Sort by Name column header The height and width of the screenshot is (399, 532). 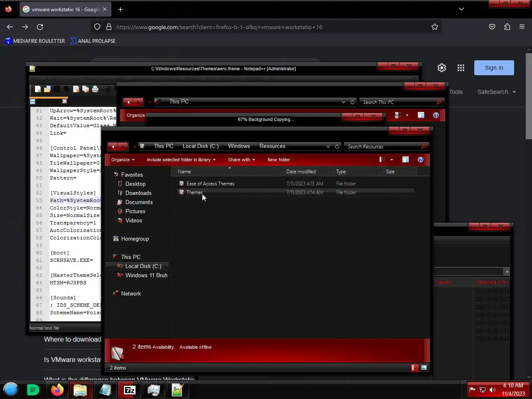click(224, 172)
